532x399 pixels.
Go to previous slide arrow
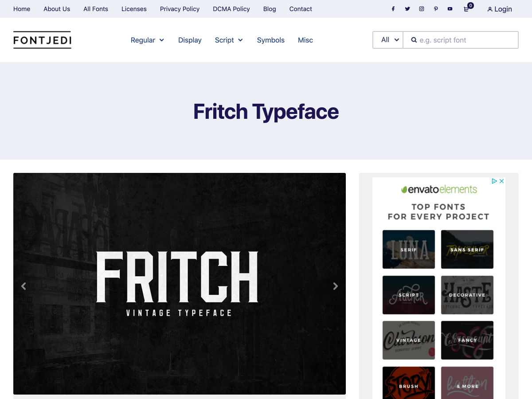click(23, 286)
